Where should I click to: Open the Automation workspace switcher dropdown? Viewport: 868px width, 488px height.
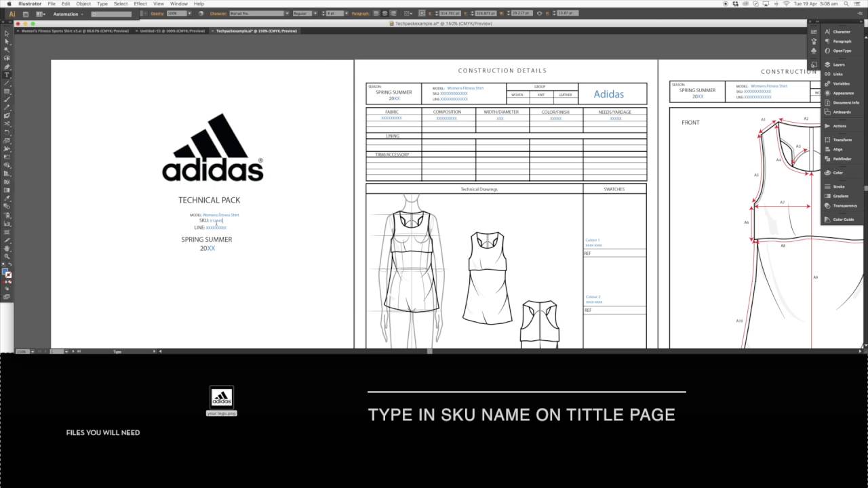(x=68, y=14)
